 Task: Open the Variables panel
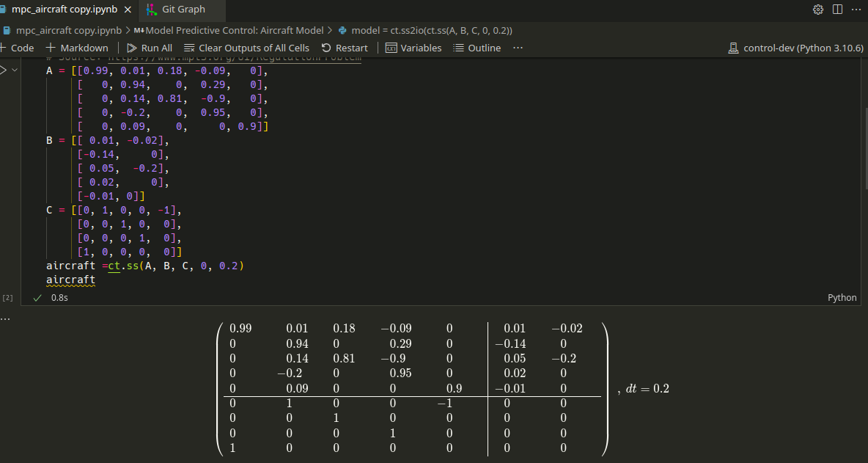coord(413,47)
